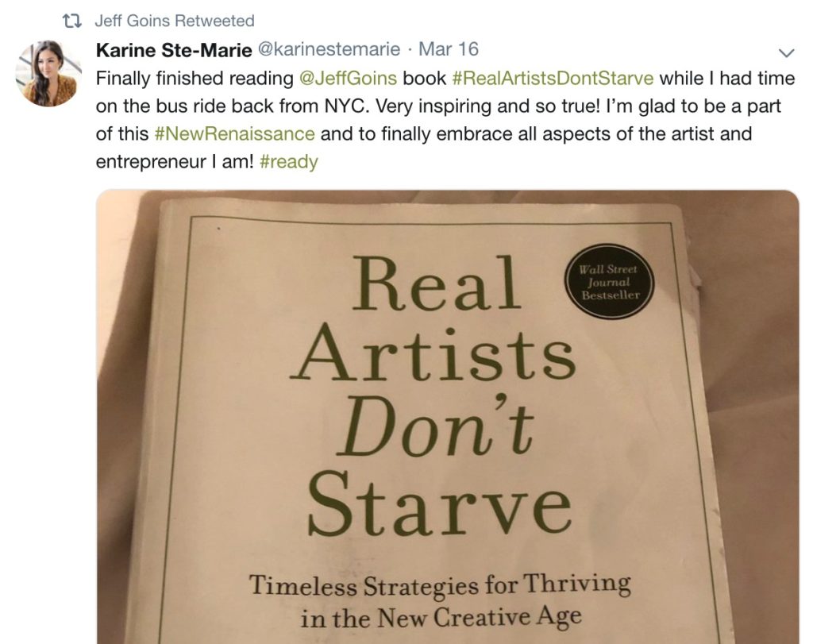The image size is (813, 644).
Task: Open the @JeffGoins mention
Action: (348, 79)
